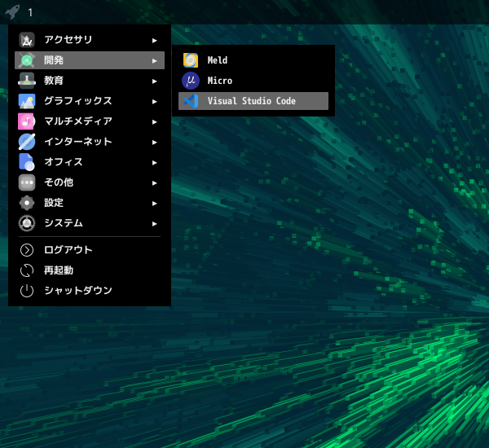
Task: Expand the システム submenu arrow
Action: (154, 224)
